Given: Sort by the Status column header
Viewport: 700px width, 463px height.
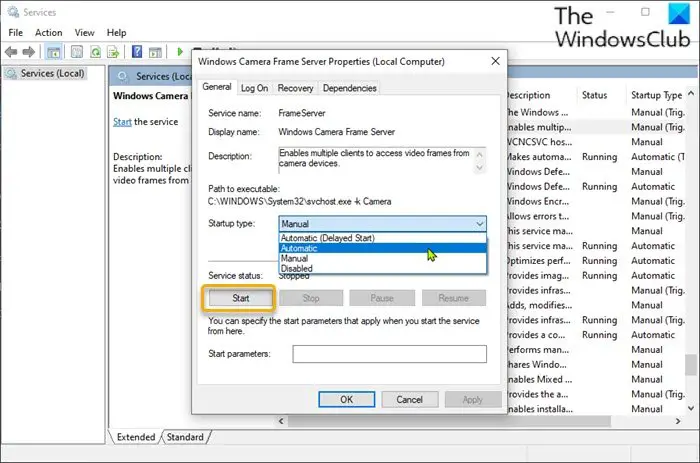Looking at the screenshot, I should coord(595,95).
